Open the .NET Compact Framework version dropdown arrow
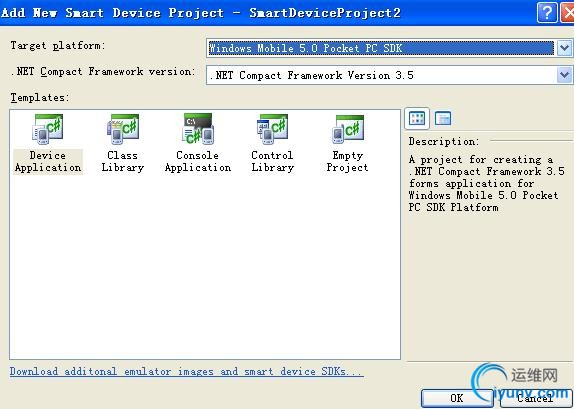This screenshot has height=409, width=574. [564, 75]
